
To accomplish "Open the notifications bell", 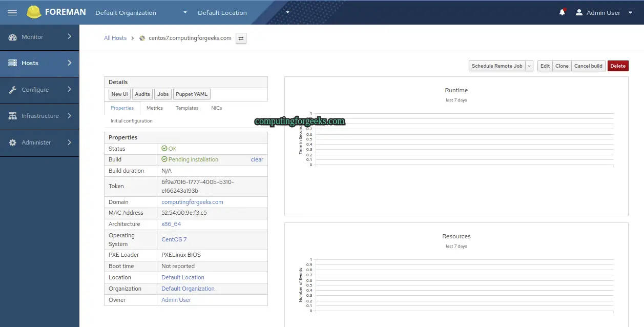I will [562, 12].
